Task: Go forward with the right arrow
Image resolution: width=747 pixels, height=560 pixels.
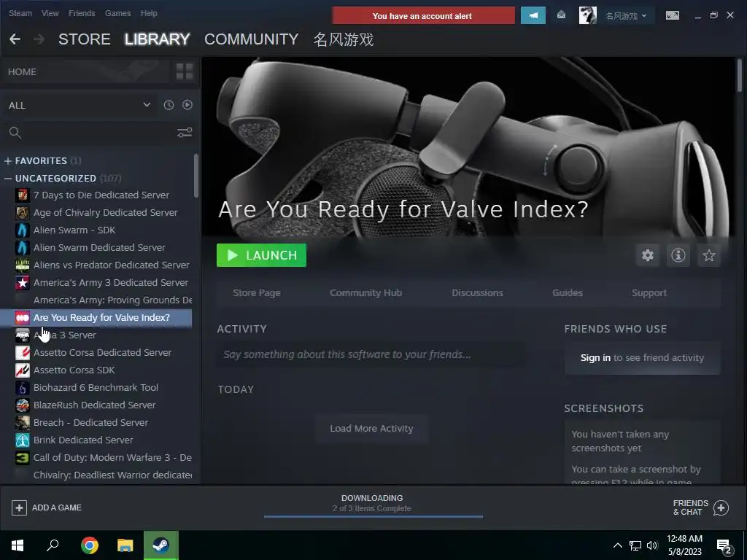Action: point(39,39)
